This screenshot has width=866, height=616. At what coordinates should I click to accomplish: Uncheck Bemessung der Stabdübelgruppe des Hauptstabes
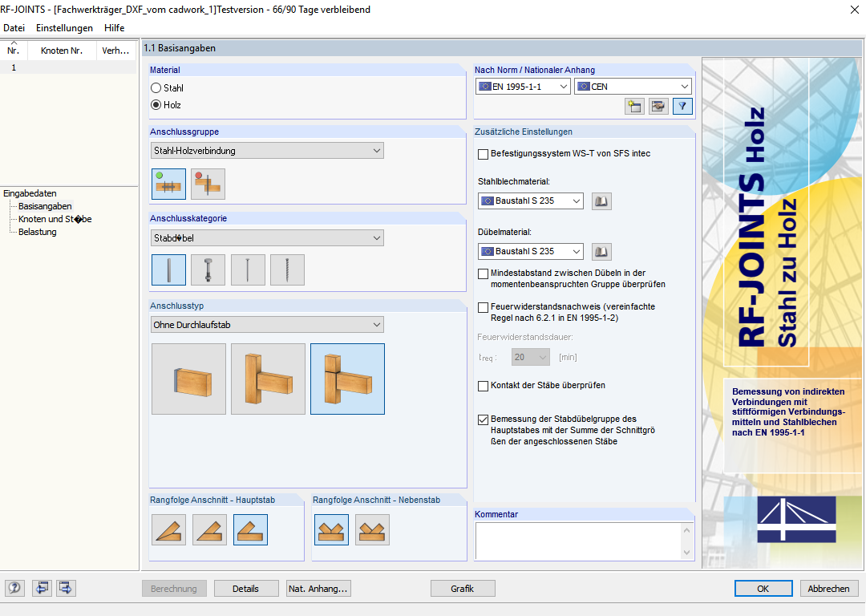click(484, 419)
